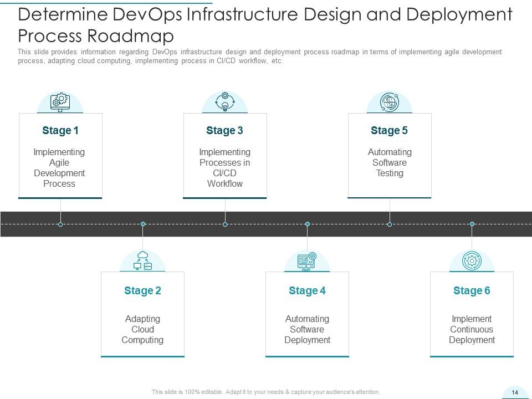532x399 pixels.
Task: Select the roadmap dot above Stage 6
Action: point(472,224)
